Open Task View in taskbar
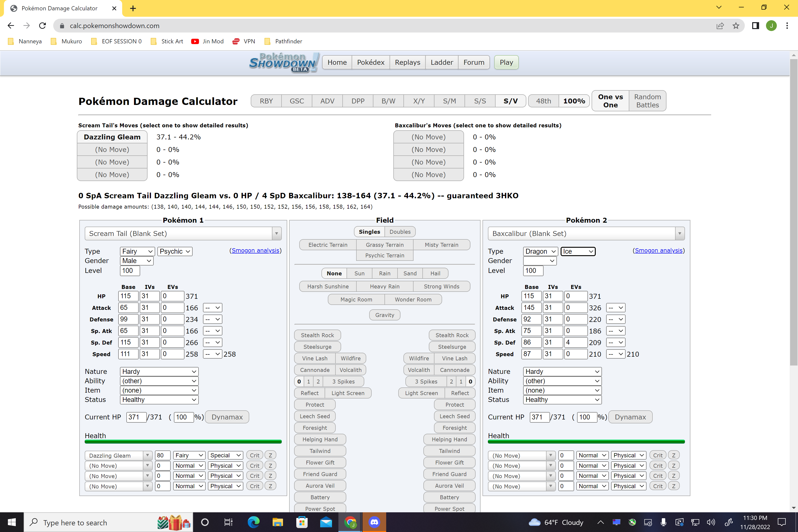The height and width of the screenshot is (532, 798). pos(229,522)
